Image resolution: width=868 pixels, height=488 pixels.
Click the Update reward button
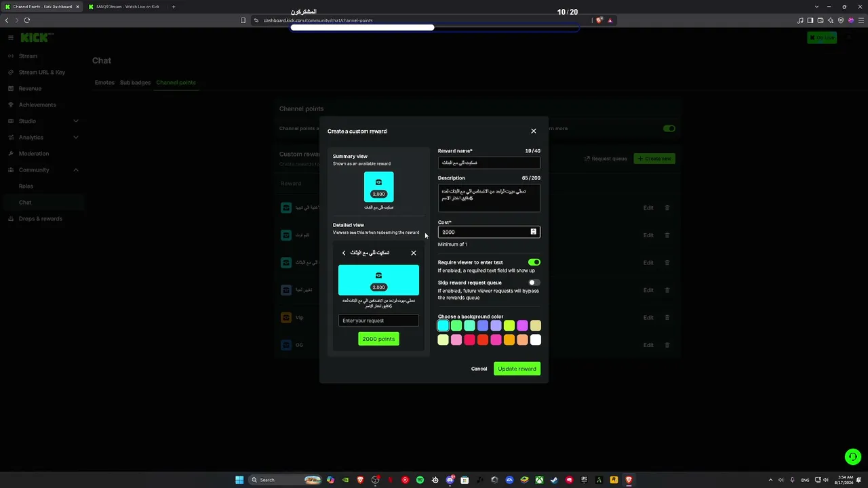click(517, 369)
